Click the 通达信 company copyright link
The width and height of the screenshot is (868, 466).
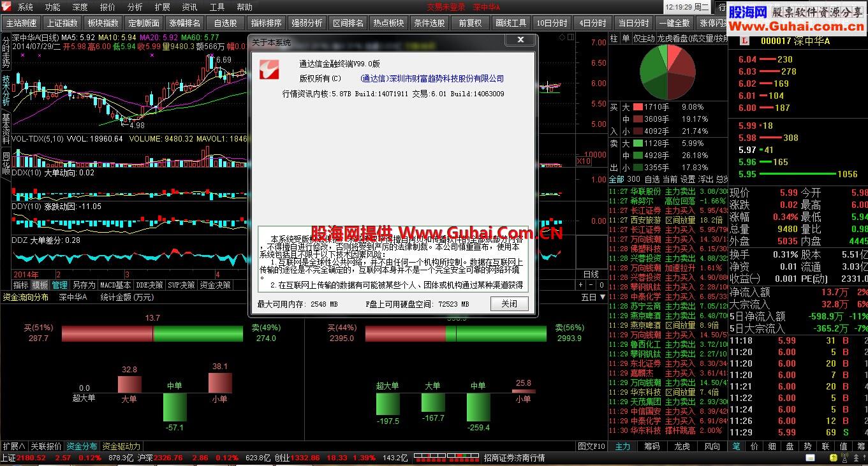(x=432, y=78)
